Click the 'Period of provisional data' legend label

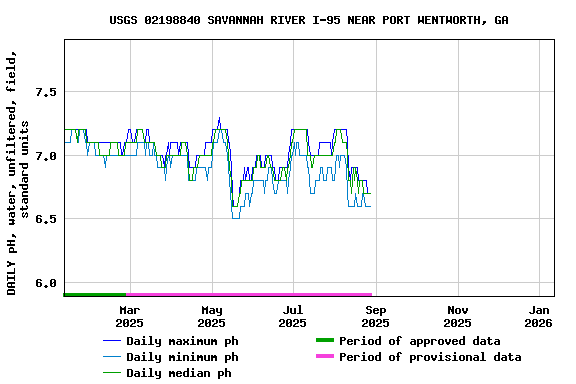point(430,357)
